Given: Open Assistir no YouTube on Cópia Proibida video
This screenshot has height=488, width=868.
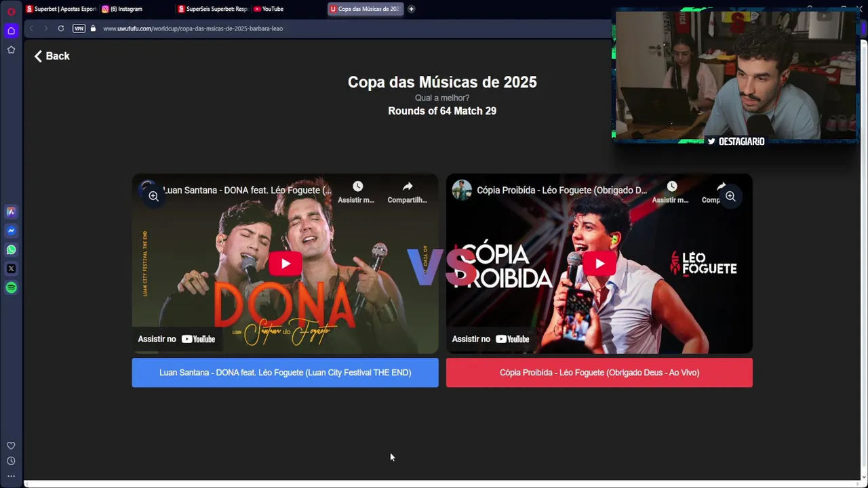Looking at the screenshot, I should [490, 339].
